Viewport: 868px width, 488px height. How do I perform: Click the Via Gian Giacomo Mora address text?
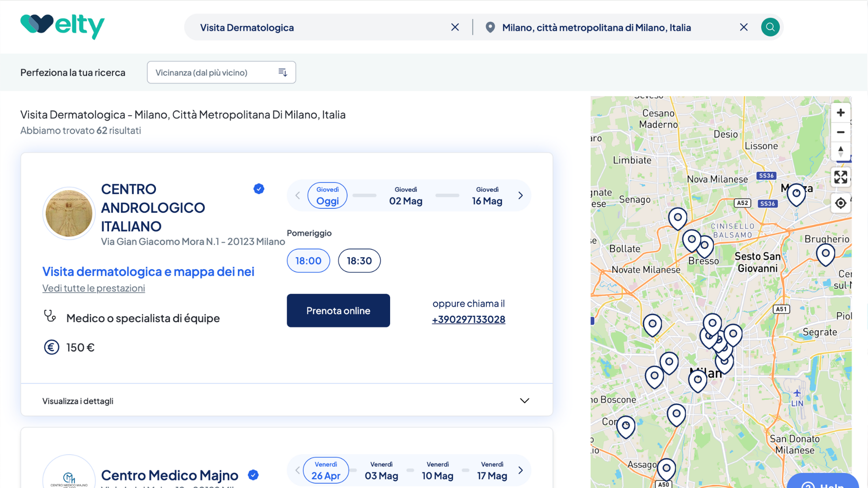(193, 242)
